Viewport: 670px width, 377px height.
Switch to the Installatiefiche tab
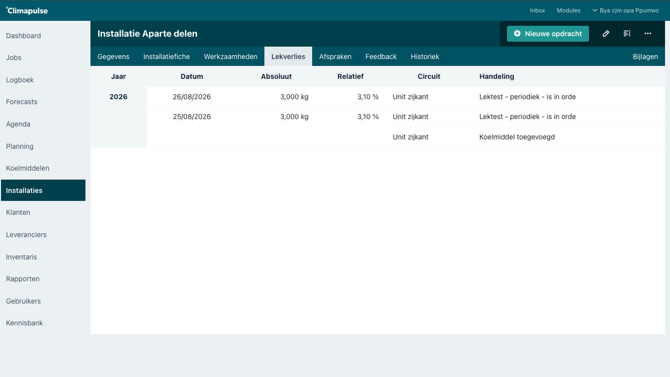click(x=166, y=56)
